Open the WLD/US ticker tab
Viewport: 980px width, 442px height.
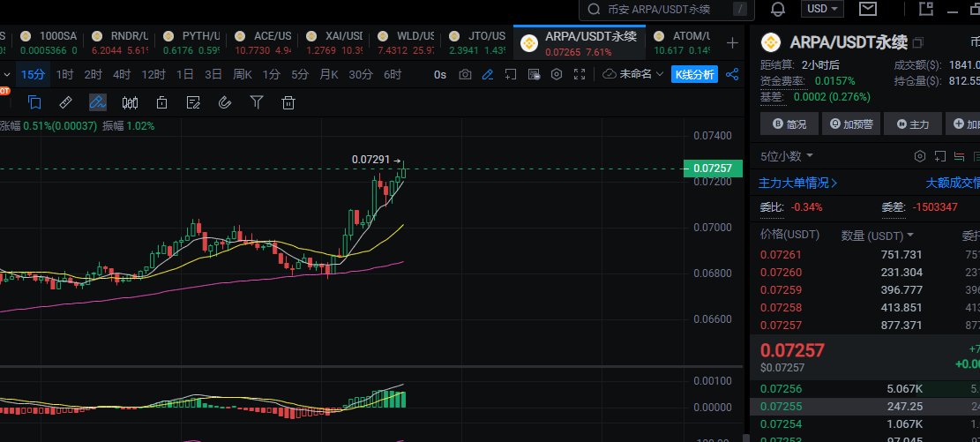pos(406,43)
